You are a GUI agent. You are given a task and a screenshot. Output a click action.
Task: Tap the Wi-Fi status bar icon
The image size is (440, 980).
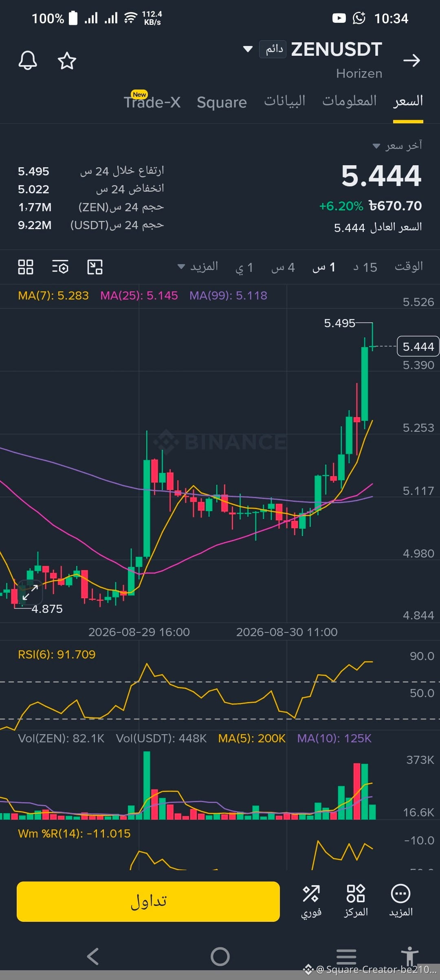point(130,18)
